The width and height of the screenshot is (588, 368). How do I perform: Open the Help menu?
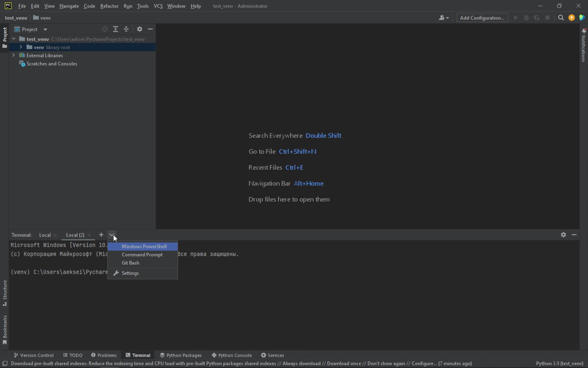pos(196,6)
